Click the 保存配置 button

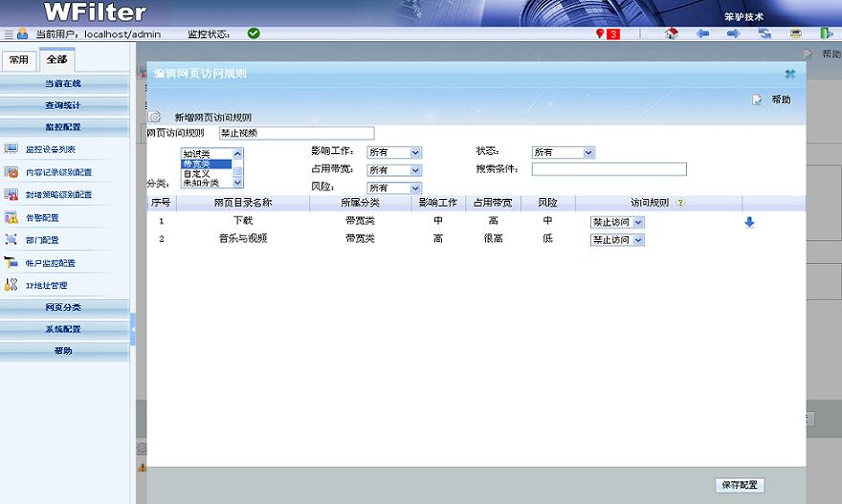point(740,485)
